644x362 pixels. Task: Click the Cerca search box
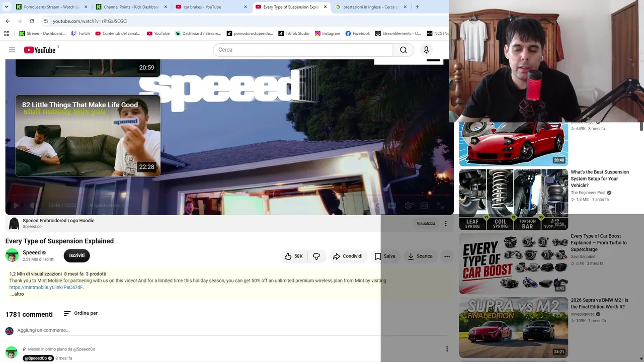(x=303, y=50)
